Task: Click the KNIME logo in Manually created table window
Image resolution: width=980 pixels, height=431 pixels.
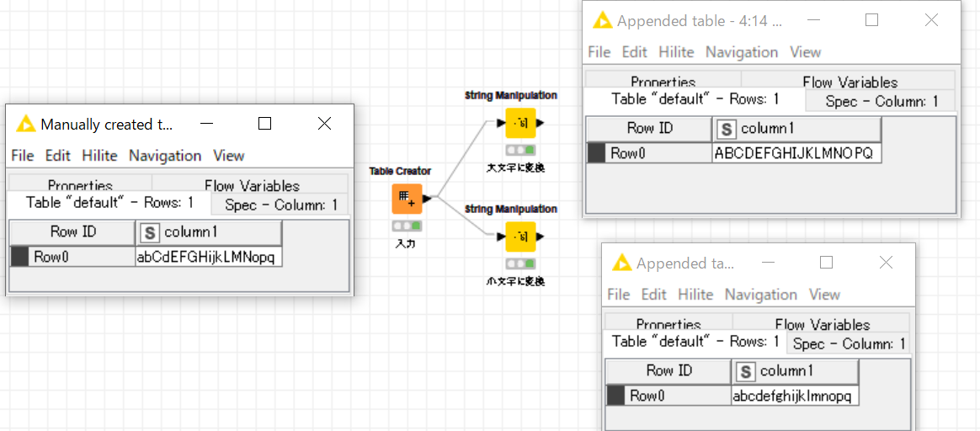Action: pyautogui.click(x=25, y=125)
